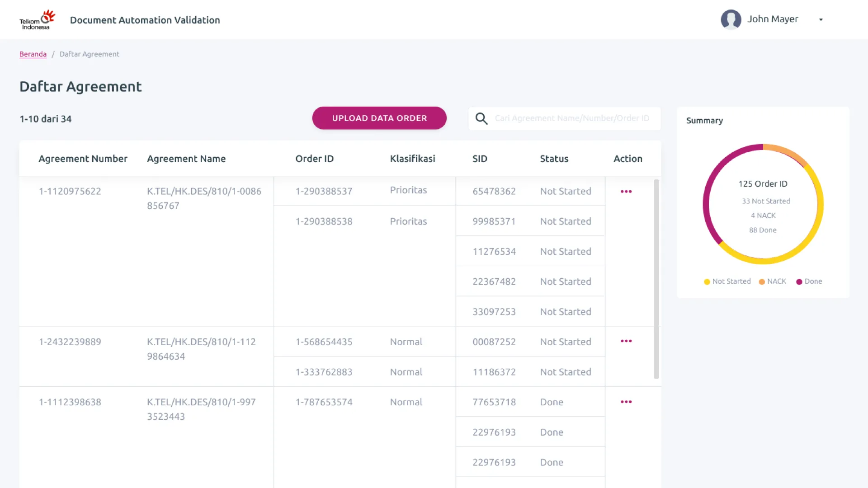868x488 pixels.
Task: Open action menu for agreement 1-1120975622
Action: pos(626,192)
